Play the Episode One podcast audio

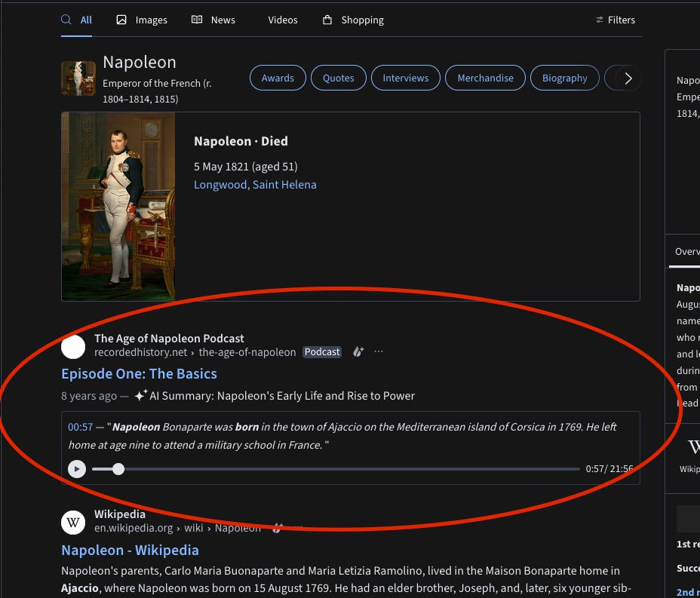tap(77, 469)
